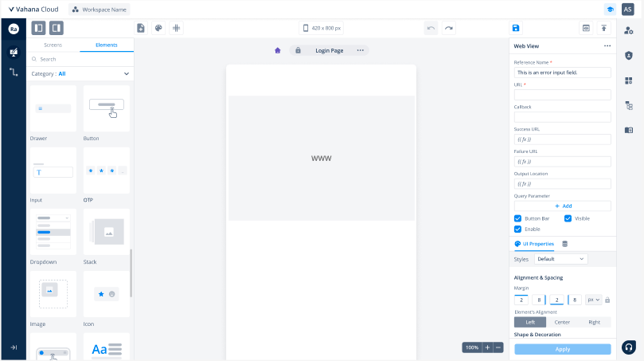Click the Success URL field
Viewport: 644px width, 361px height.
pyautogui.click(x=562, y=139)
